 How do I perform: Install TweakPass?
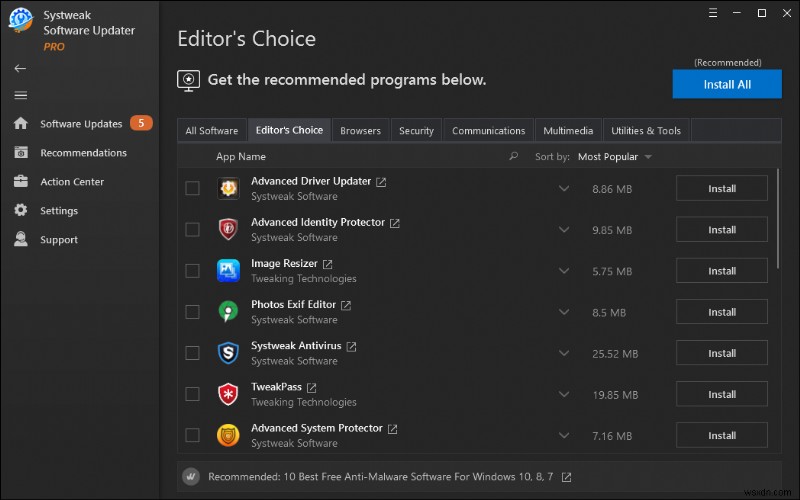point(722,394)
